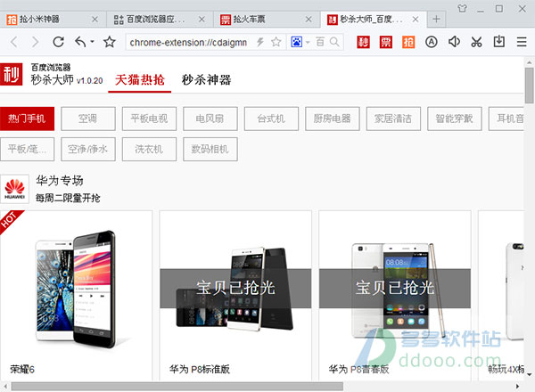Close the 抢小米神器 tab

pyautogui.click(x=95, y=20)
